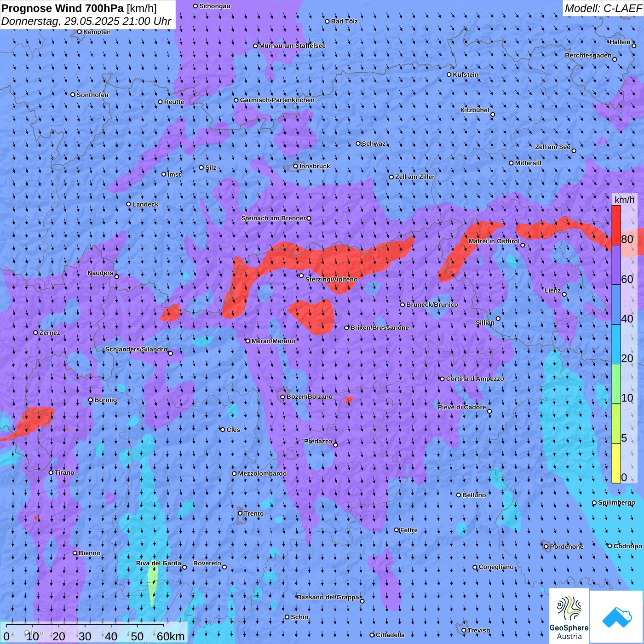Click the GeoSphere Austria logo
This screenshot has width=644, height=644.
tap(569, 616)
